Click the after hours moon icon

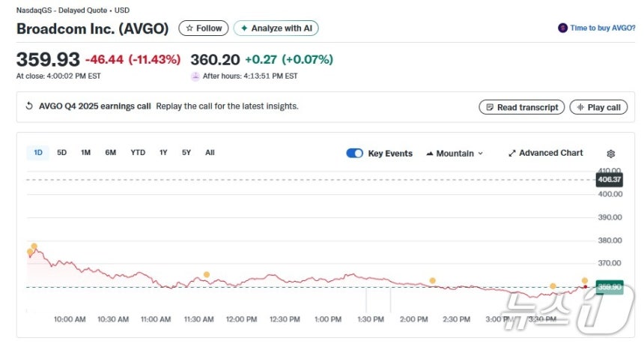point(195,76)
